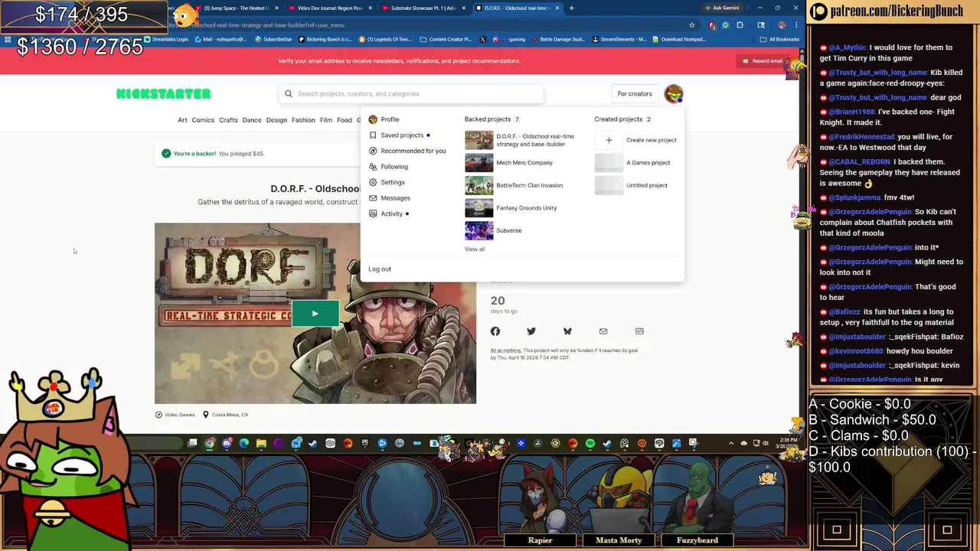Image resolution: width=980 pixels, height=551 pixels.
Task: Select the Dance category
Action: (252, 120)
